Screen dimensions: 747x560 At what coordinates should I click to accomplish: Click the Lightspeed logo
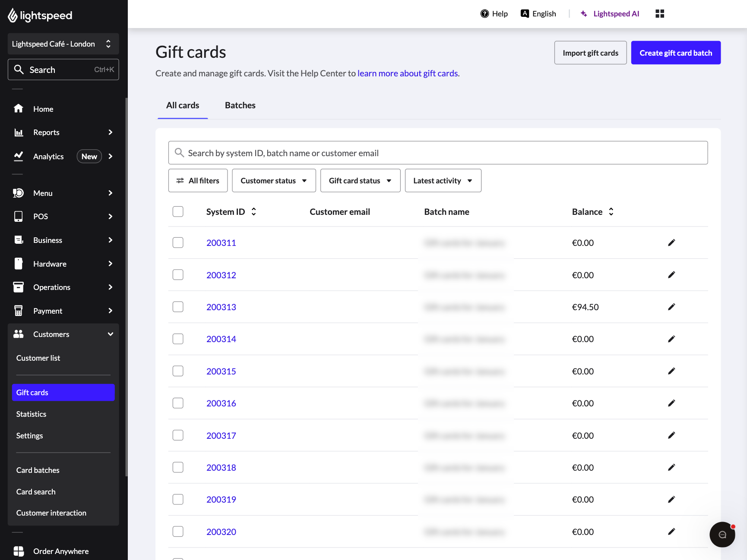coord(39,15)
